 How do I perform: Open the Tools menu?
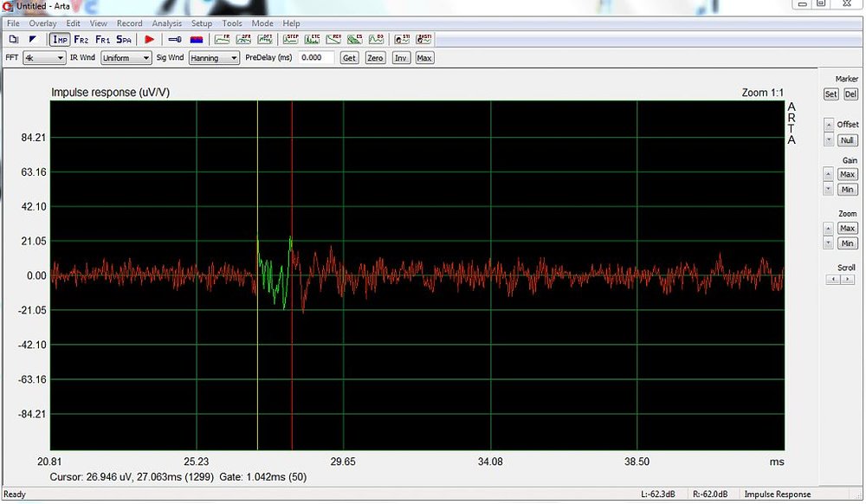tap(232, 23)
